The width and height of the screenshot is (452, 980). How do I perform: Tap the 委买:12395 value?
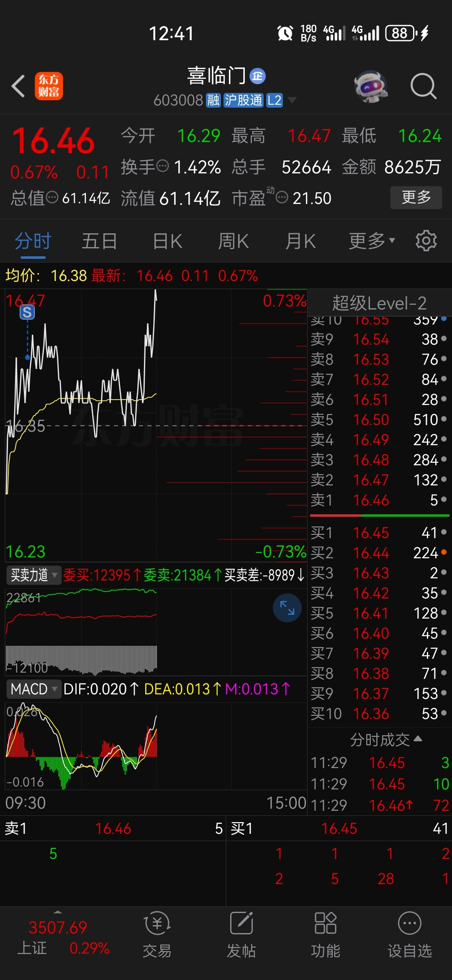(x=103, y=575)
